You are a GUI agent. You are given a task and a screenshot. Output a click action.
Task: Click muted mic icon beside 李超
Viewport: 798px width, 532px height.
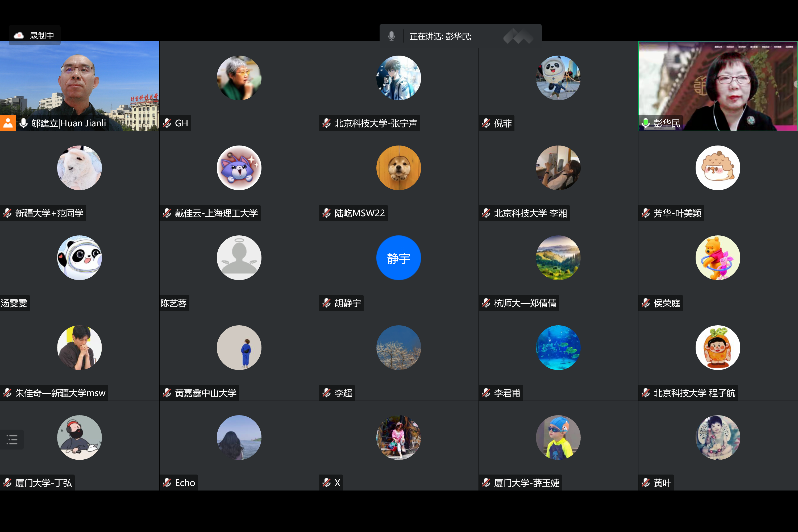tap(326, 393)
